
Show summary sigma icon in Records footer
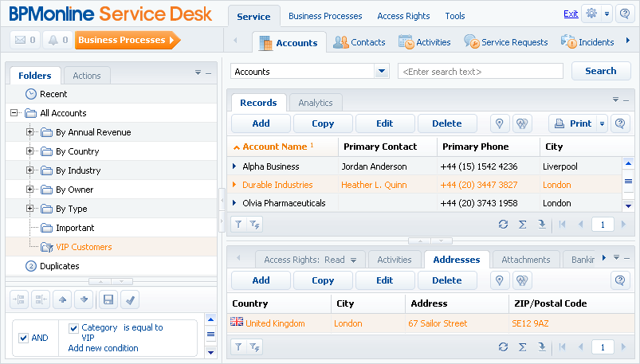pyautogui.click(x=523, y=224)
